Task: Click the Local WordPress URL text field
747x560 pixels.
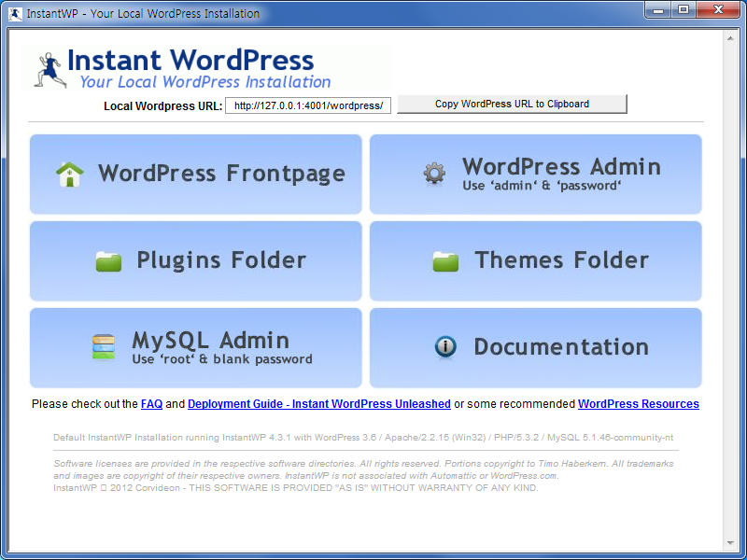Action: click(x=308, y=105)
